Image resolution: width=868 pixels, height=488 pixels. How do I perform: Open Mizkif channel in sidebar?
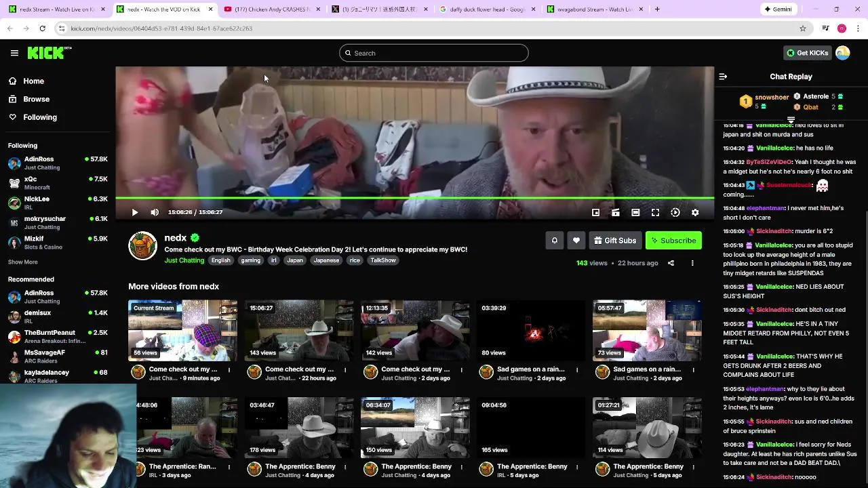pyautogui.click(x=58, y=243)
